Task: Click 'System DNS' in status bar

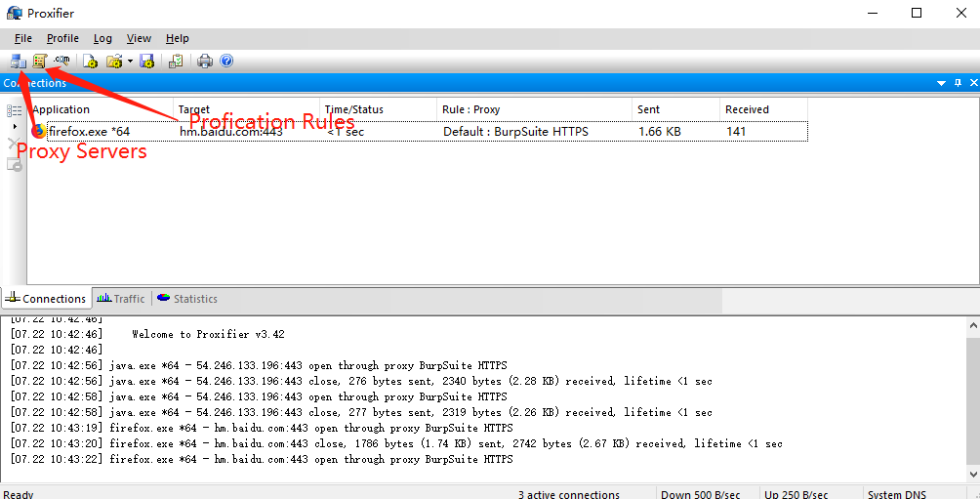Action: [897, 494]
